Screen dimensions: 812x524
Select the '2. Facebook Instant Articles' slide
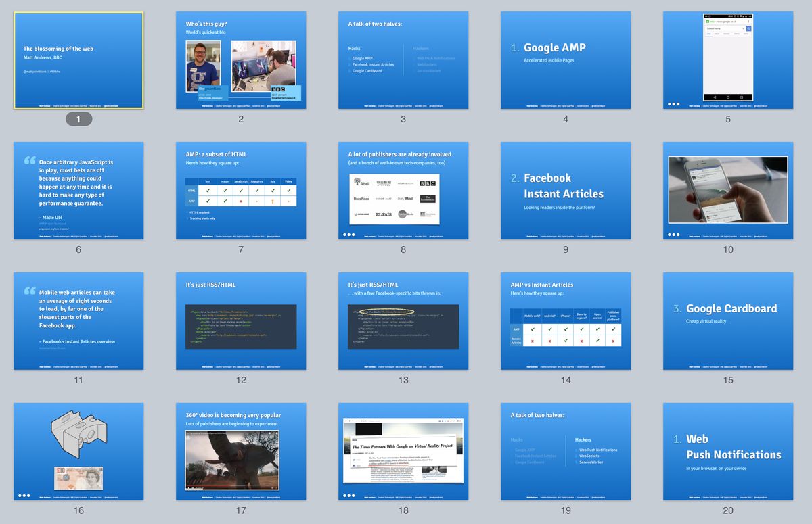[x=566, y=190]
